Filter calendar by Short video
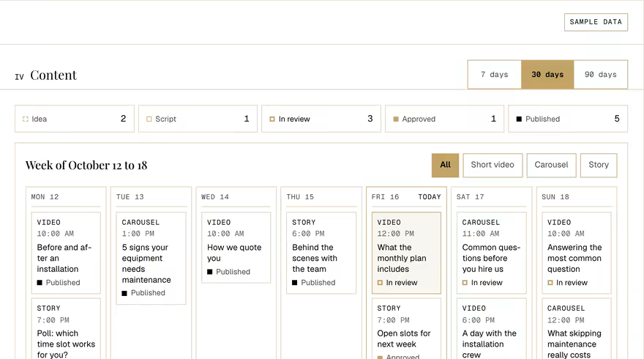 (493, 166)
